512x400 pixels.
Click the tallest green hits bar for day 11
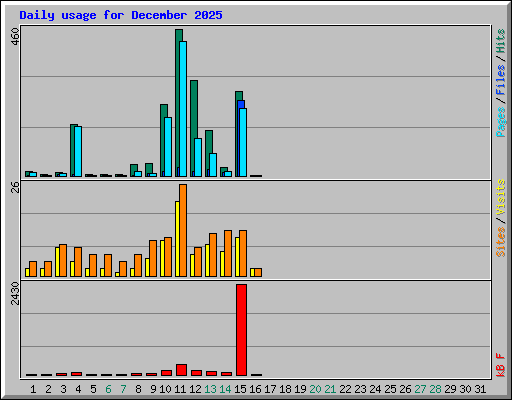click(178, 100)
